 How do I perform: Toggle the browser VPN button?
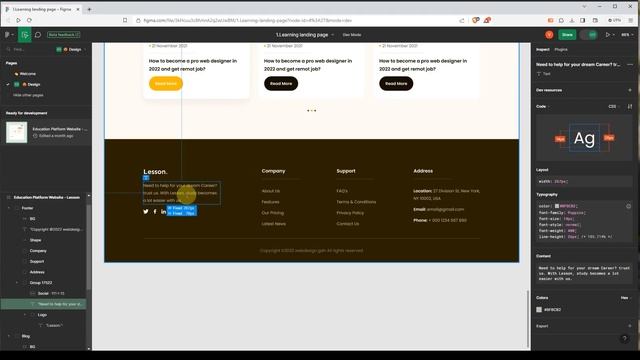(x=614, y=20)
